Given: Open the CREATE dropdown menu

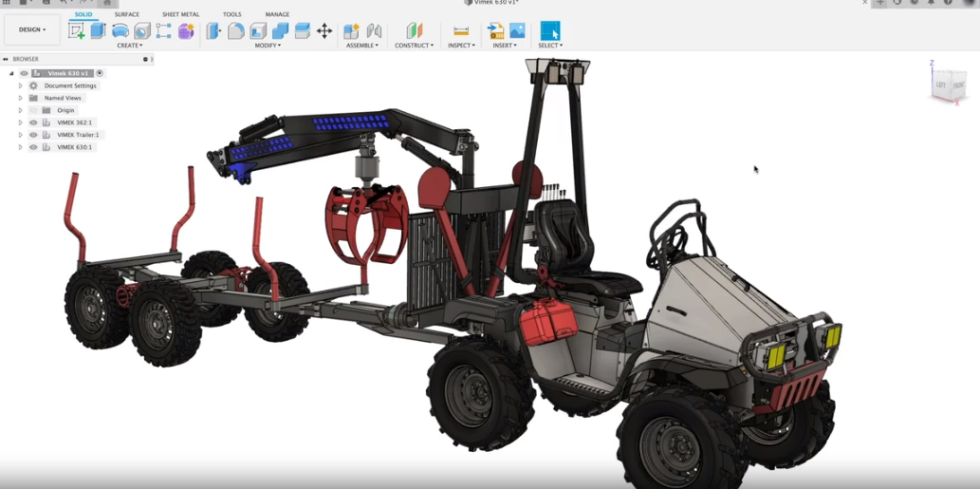Looking at the screenshot, I should tap(130, 46).
